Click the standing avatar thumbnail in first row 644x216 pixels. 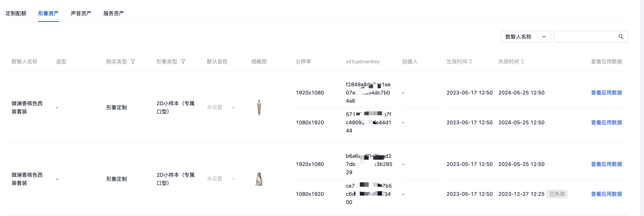(x=259, y=107)
